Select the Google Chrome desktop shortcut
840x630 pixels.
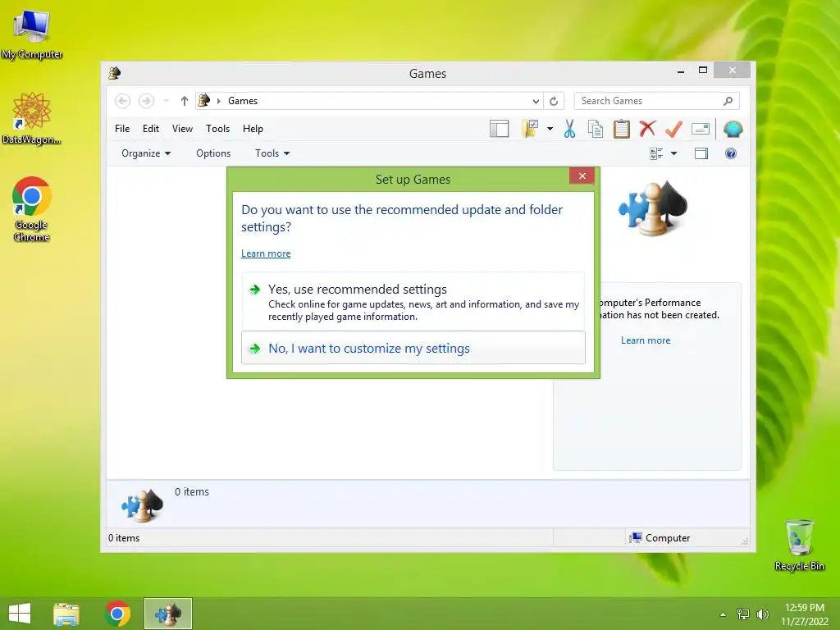[x=32, y=209]
